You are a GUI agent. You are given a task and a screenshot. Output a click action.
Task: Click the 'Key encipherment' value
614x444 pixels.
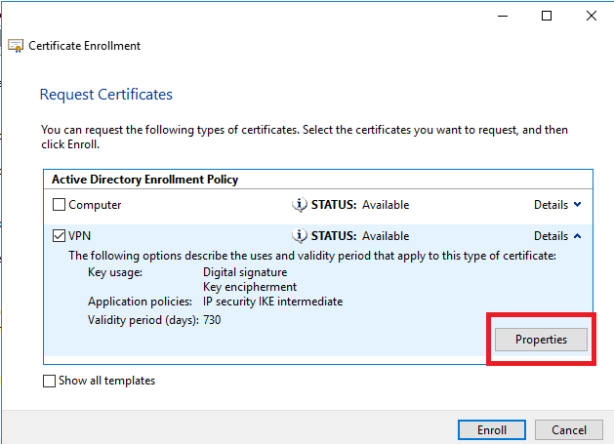pyautogui.click(x=250, y=287)
